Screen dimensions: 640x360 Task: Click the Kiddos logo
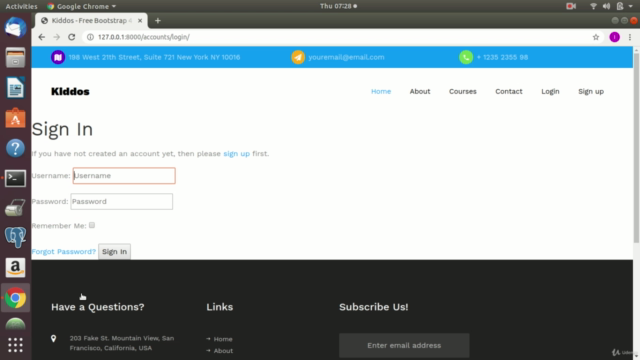70,91
